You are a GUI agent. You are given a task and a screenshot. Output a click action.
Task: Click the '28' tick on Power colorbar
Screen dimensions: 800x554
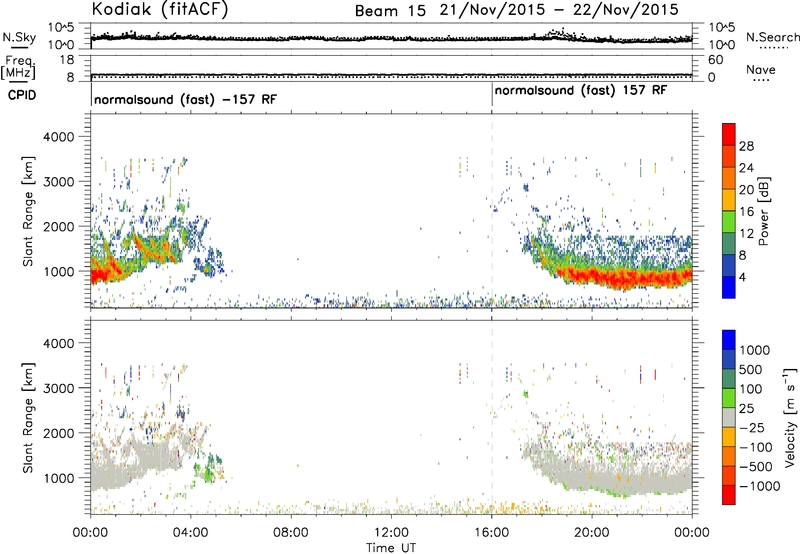click(746, 146)
